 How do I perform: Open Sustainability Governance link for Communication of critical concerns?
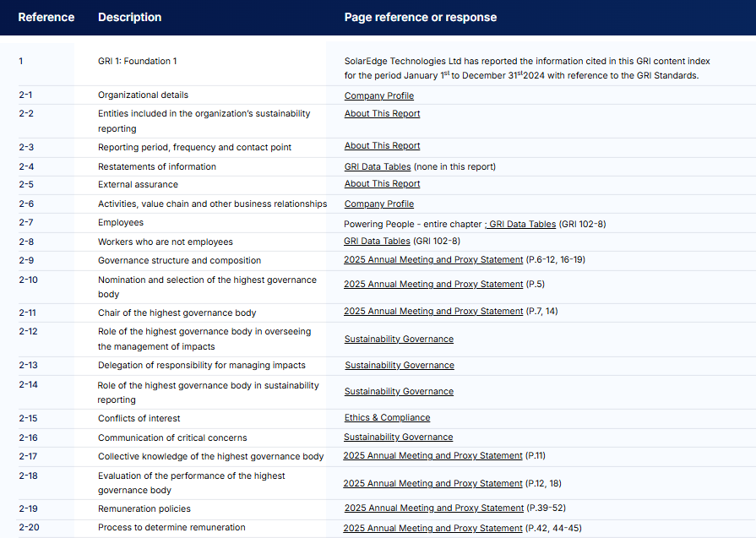(398, 437)
